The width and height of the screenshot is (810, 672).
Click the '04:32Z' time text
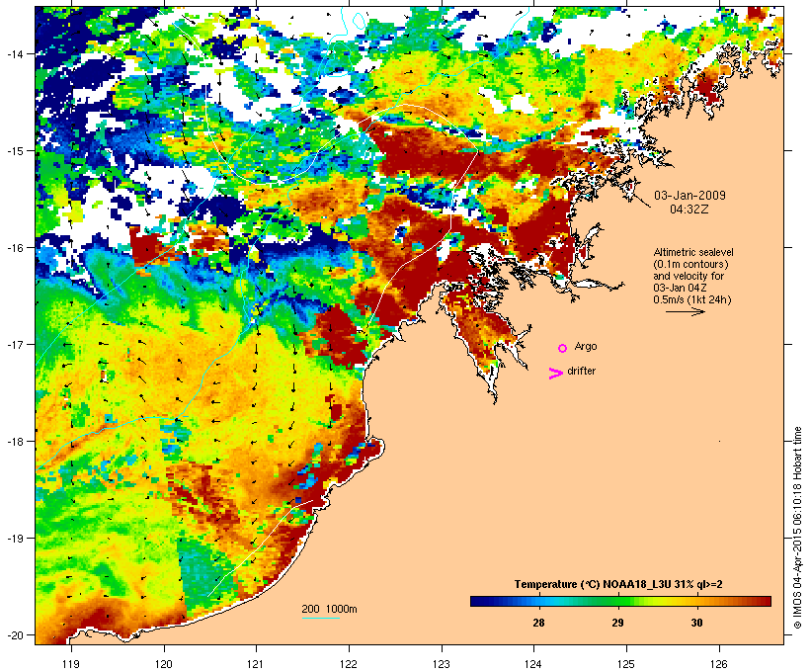tap(689, 210)
